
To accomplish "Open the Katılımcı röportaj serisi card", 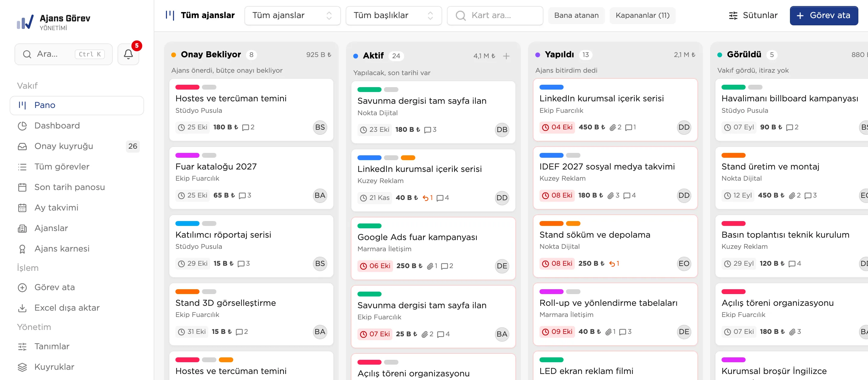I will 251,246.
